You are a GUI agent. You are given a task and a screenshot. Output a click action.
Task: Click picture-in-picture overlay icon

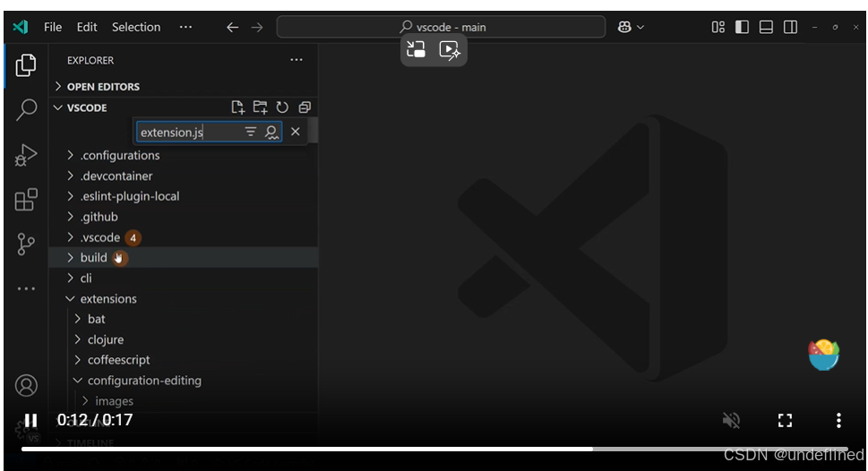click(x=416, y=50)
